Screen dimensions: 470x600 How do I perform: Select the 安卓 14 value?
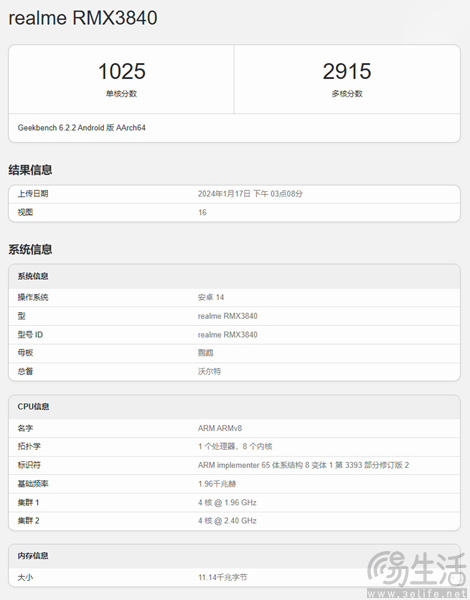click(211, 297)
